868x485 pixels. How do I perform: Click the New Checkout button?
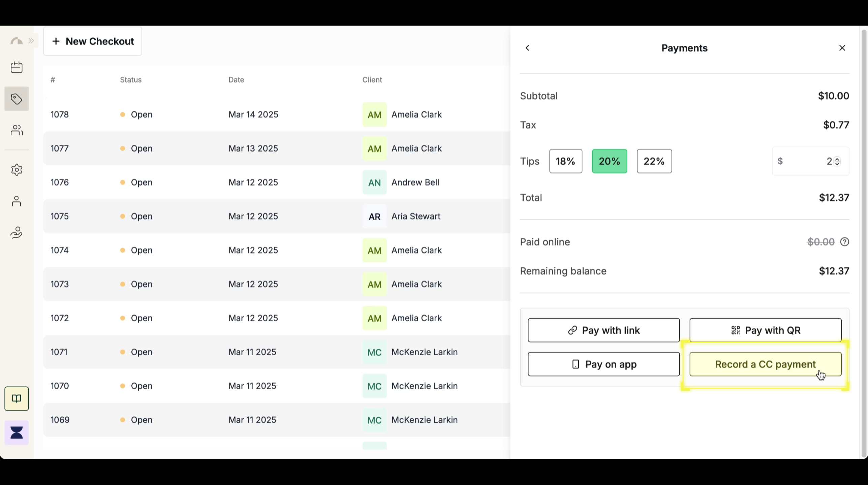[93, 41]
